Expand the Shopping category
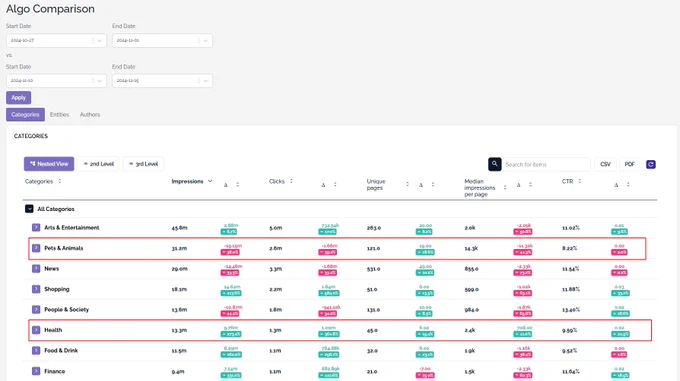The image size is (680, 381). click(36, 289)
